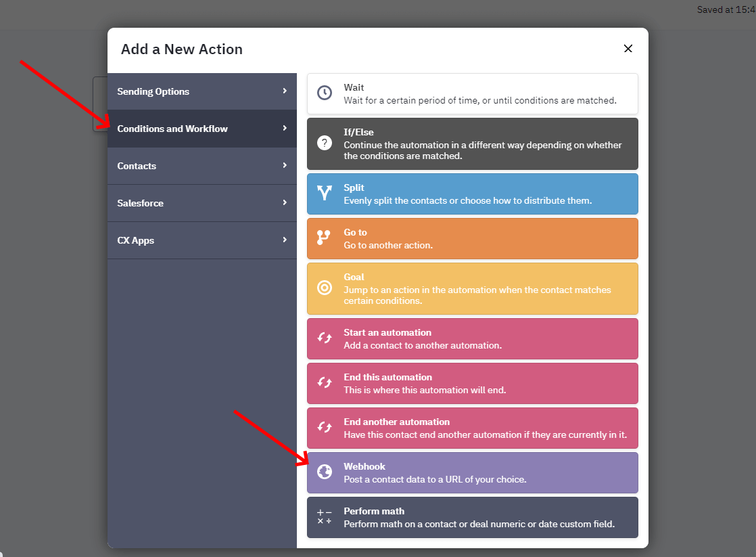Open the Sending Options category
This screenshot has width=756, height=557.
tap(153, 91)
